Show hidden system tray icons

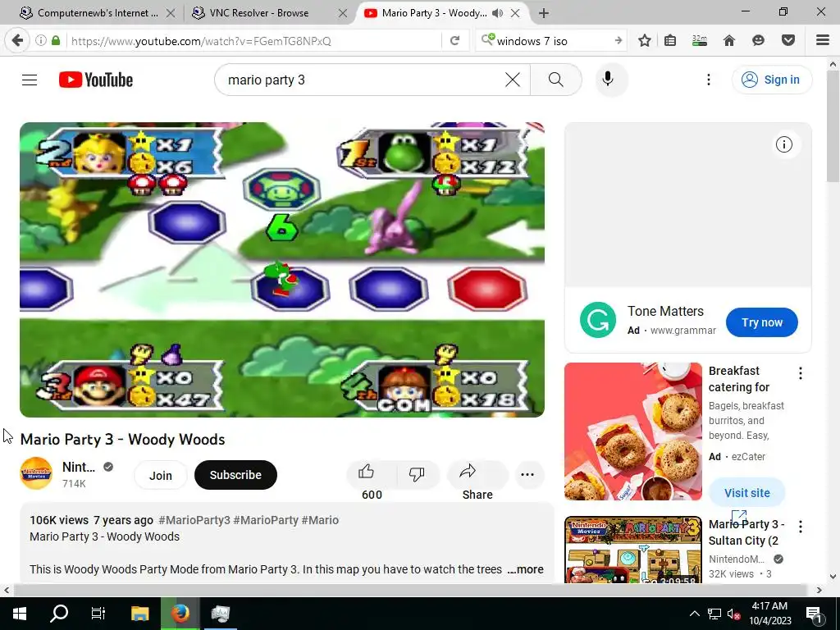coord(694,614)
